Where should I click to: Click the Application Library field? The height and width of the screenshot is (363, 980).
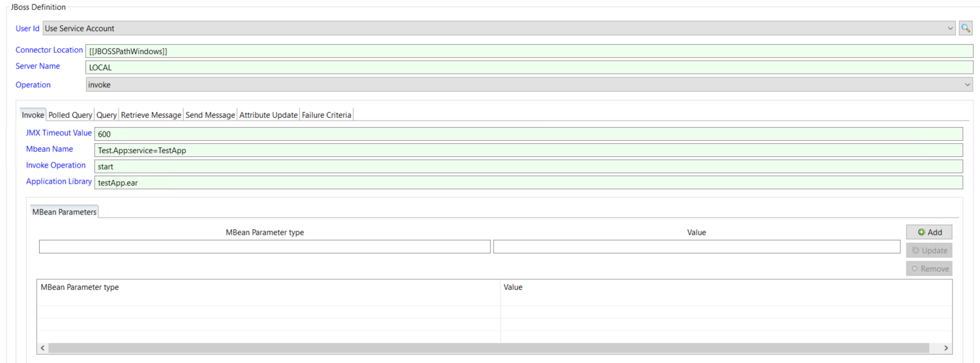pyautogui.click(x=529, y=182)
